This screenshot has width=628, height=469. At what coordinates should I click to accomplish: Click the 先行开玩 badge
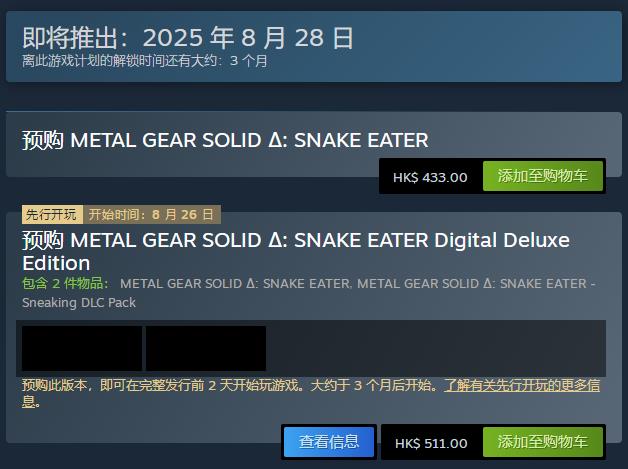(51, 215)
